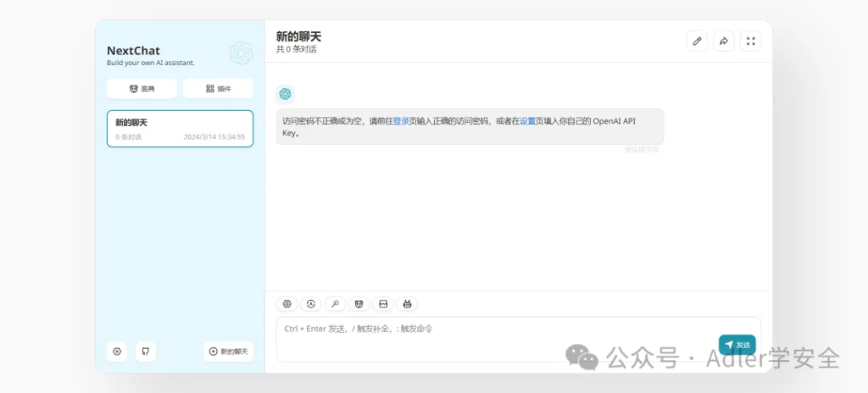
Task: Open the GitHub icon in sidebar
Action: [x=146, y=351]
